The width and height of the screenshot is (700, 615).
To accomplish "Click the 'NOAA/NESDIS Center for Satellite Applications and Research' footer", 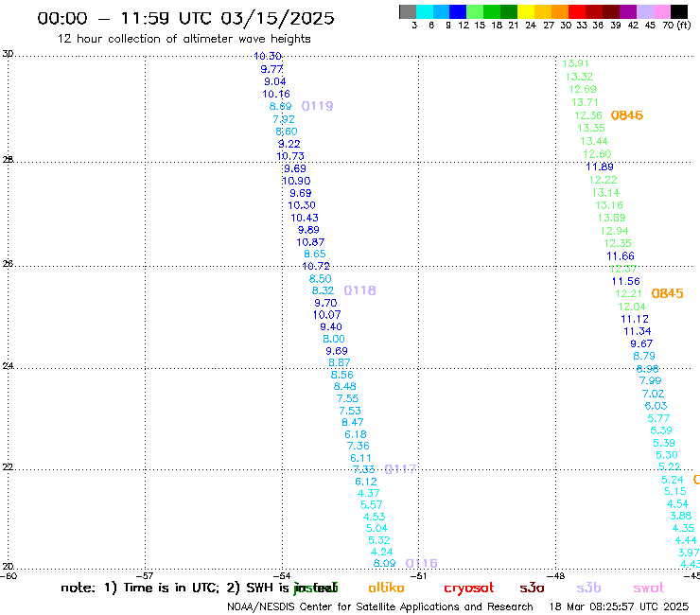I will click(x=380, y=607).
